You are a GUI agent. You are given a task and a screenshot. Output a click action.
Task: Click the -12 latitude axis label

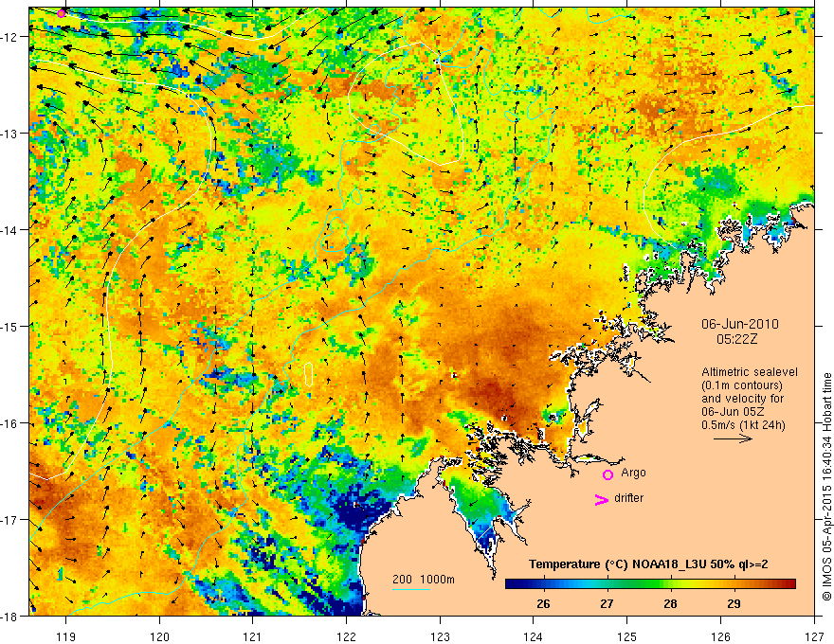[x=10, y=37]
